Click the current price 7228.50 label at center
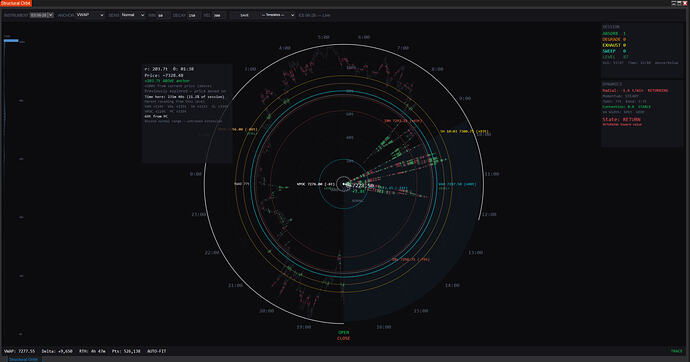690x362 pixels. (x=363, y=186)
